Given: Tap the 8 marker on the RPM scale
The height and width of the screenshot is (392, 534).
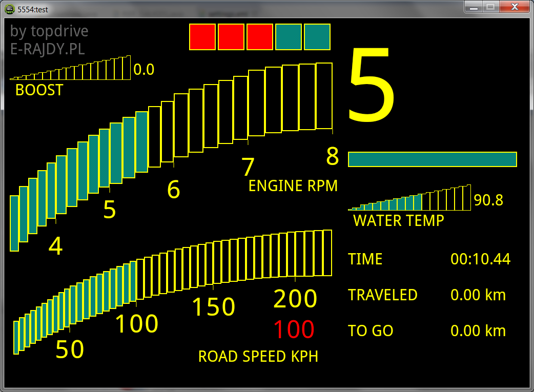Looking at the screenshot, I should [x=332, y=155].
